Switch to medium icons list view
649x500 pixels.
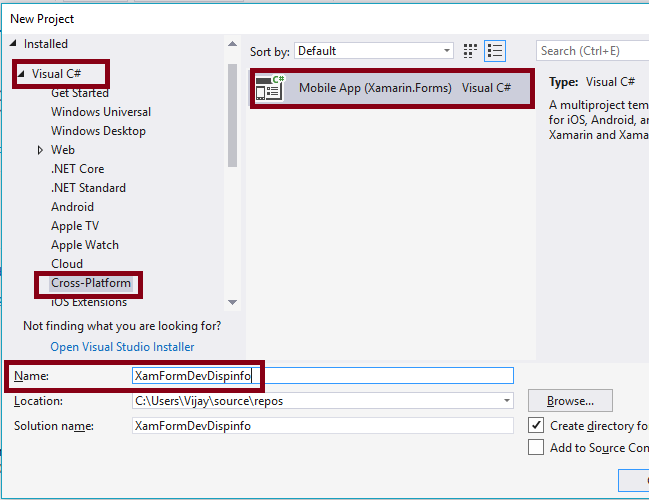tap(495, 51)
